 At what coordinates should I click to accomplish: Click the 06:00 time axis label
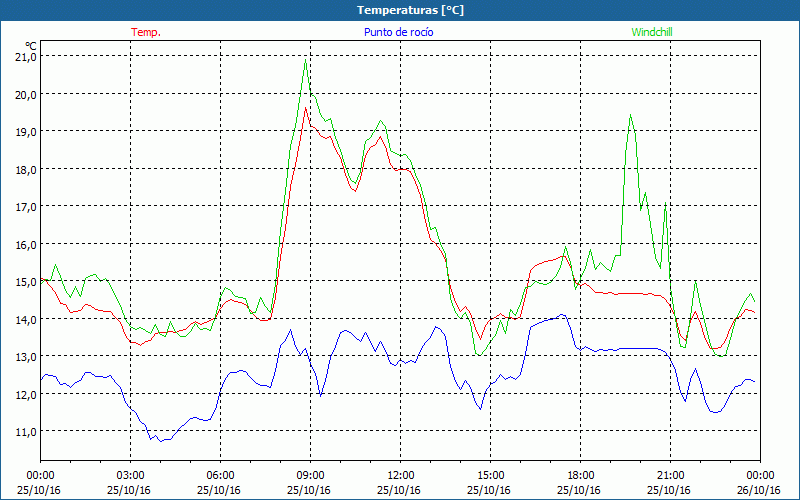pos(220,475)
